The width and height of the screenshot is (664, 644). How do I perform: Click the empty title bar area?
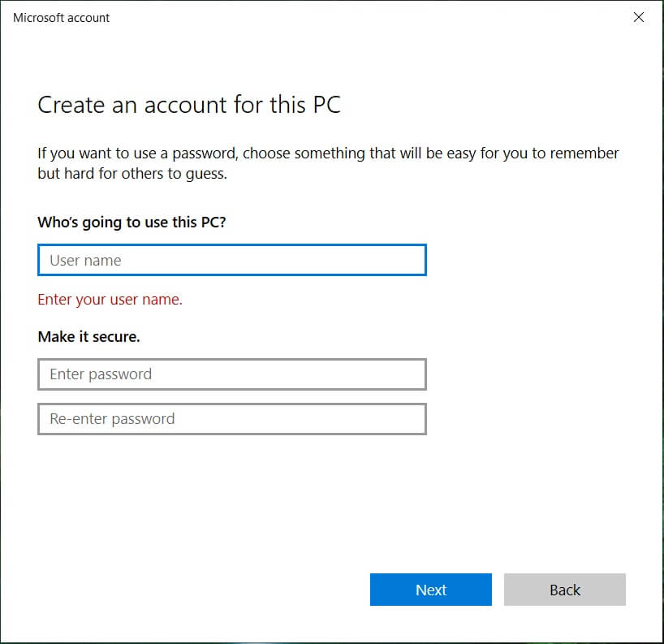[x=365, y=17]
